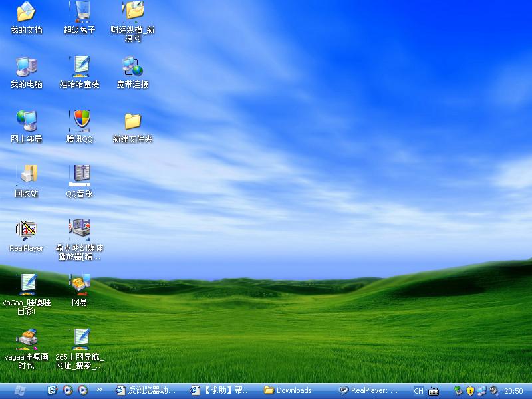This screenshot has width=532, height=399.
Task: Open the QQ音乐 desktop icon
Action: 80,176
